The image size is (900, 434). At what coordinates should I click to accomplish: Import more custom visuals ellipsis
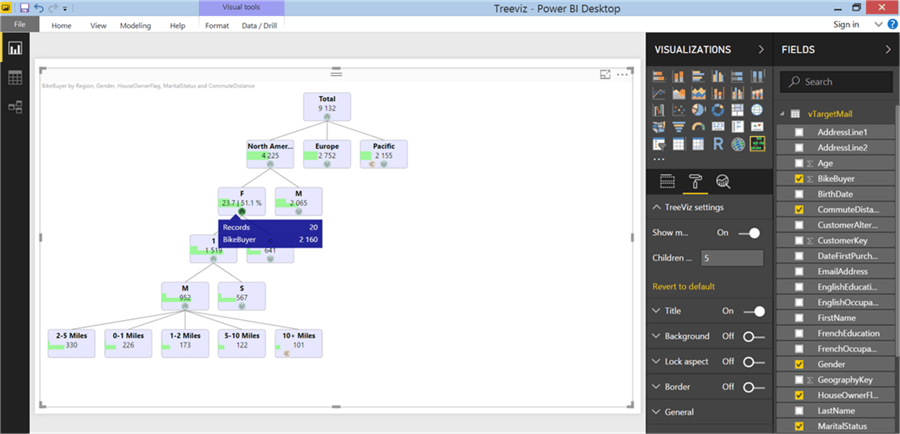(659, 159)
